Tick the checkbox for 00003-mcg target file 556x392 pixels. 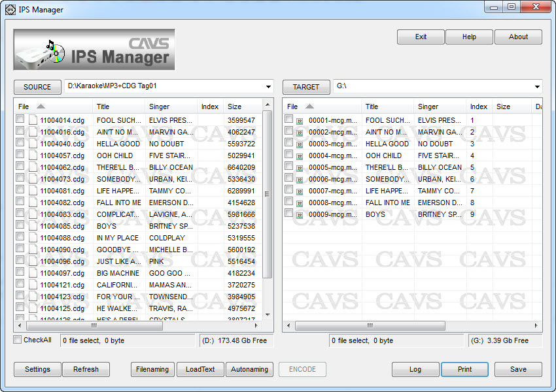pyautogui.click(x=289, y=143)
